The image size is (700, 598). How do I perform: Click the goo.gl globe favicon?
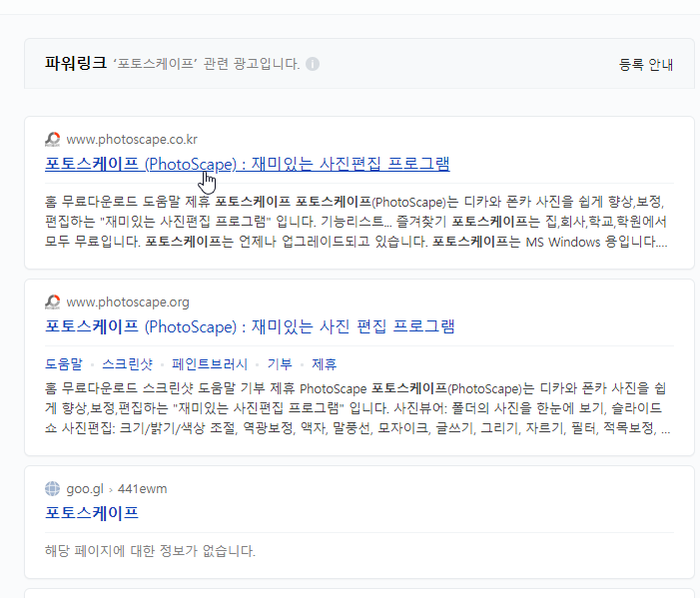point(53,488)
